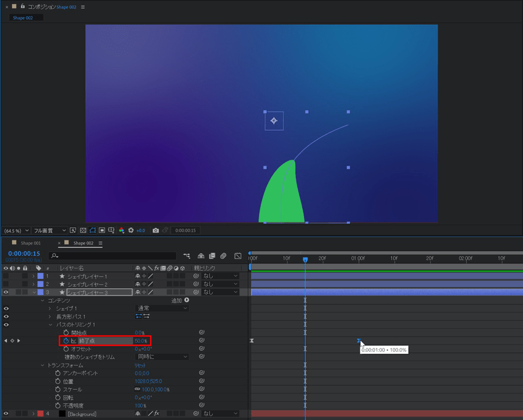The width and height of the screenshot is (523, 420).
Task: Click the reset exposure icon
Action: 131,231
